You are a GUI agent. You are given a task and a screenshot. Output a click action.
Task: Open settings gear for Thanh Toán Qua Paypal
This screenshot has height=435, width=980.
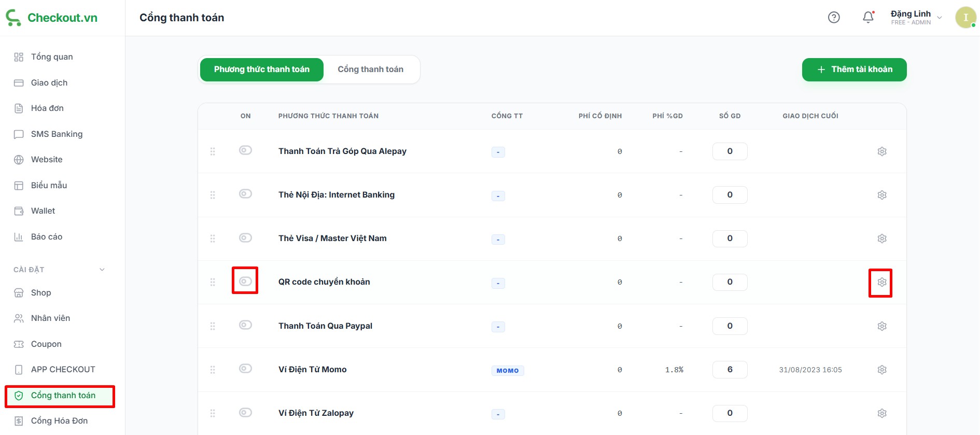[x=881, y=326]
